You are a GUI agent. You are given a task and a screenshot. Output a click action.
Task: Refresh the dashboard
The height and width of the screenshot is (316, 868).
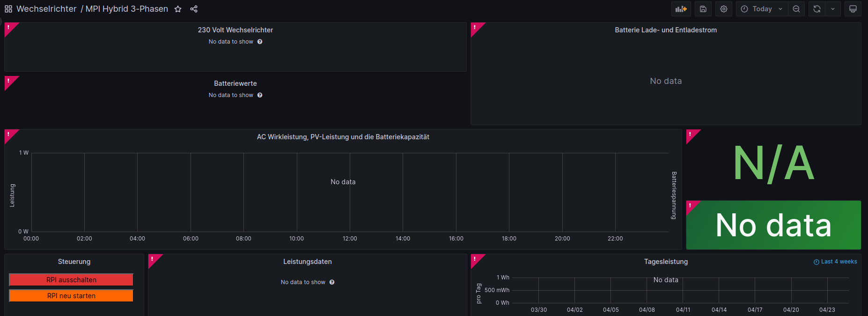[817, 9]
